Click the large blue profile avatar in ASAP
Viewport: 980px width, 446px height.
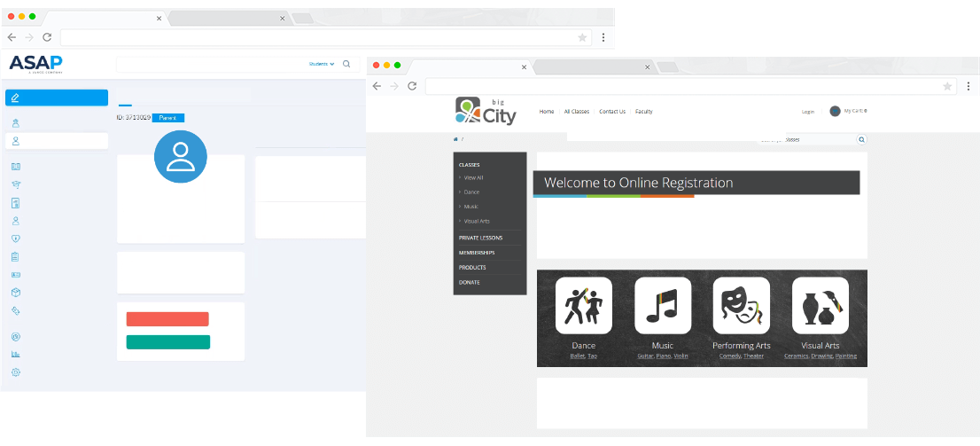pos(181,156)
